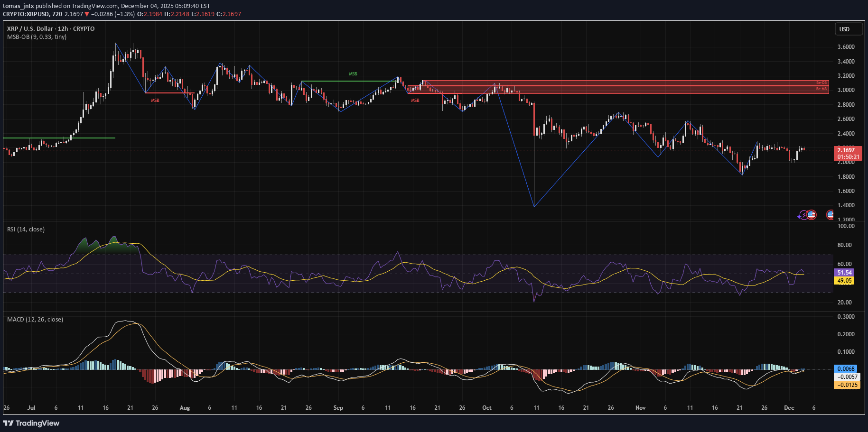Click the 01:50:21 candle countdown timer
The height and width of the screenshot is (432, 868).
[x=848, y=156]
